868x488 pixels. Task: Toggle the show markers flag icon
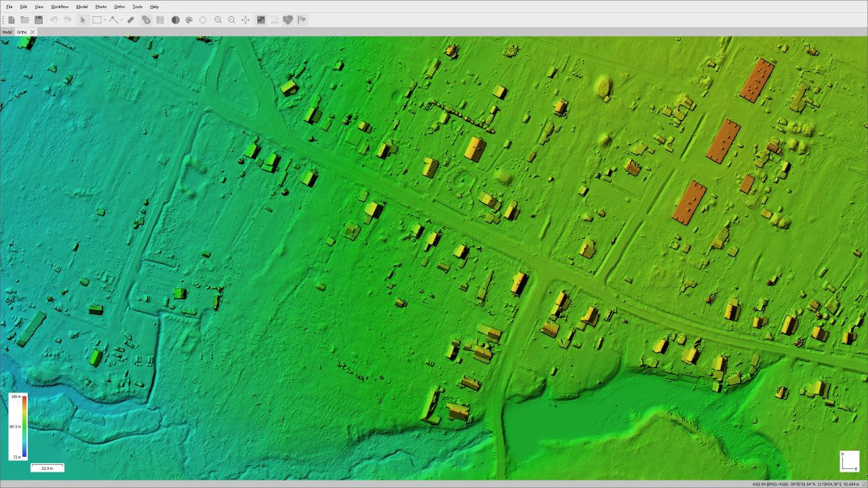pos(302,20)
